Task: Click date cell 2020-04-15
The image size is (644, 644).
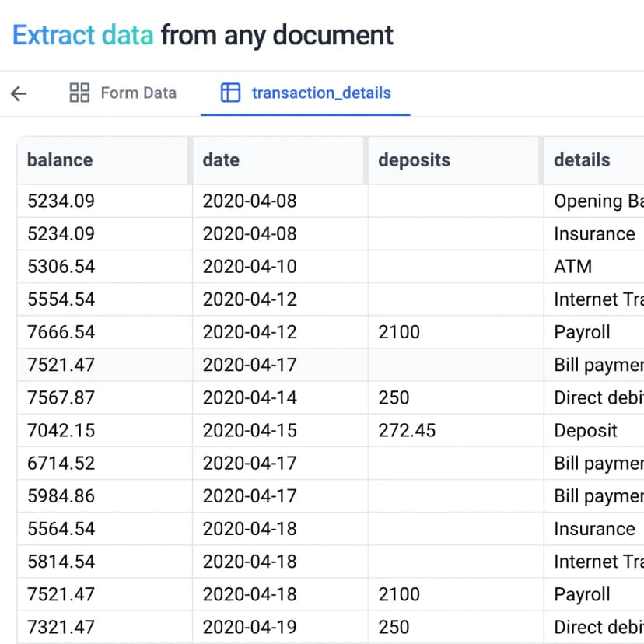Action: pos(280,430)
